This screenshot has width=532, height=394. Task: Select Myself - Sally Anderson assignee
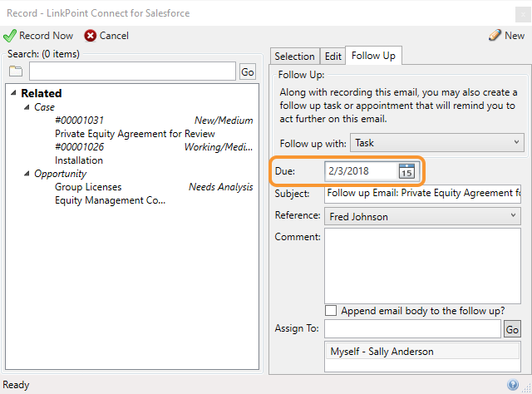[422, 352]
